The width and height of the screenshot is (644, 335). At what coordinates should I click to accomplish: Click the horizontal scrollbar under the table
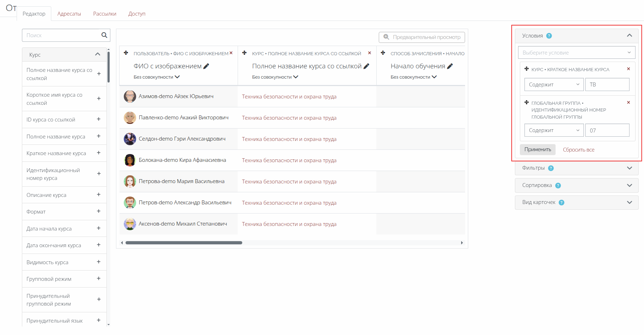pos(184,243)
